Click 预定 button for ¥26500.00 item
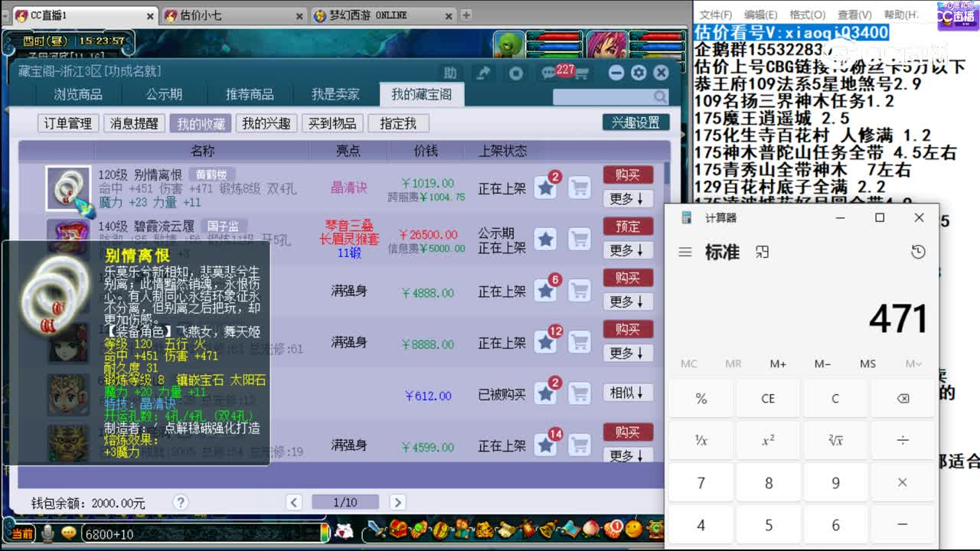Screen dimensions: 980x551 (x=628, y=227)
